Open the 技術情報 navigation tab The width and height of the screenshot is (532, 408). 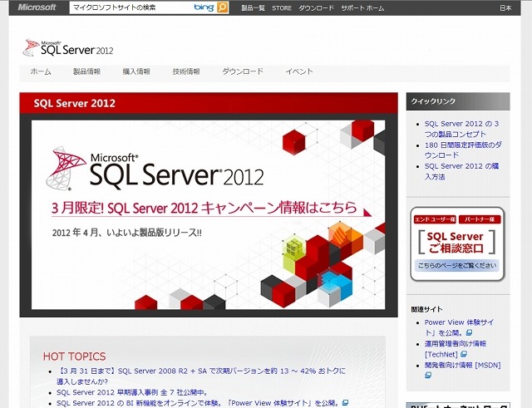186,71
